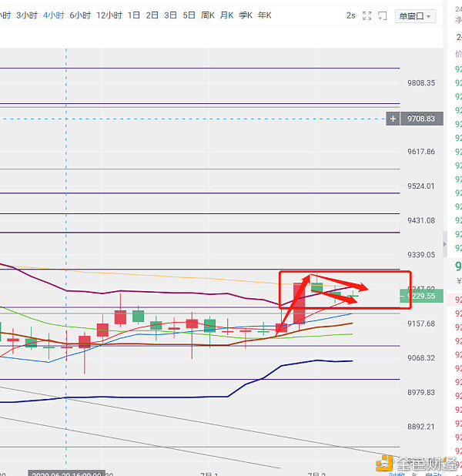The width and height of the screenshot is (462, 476).
Task: Click the 9068.32 price axis label
Action: (421, 358)
